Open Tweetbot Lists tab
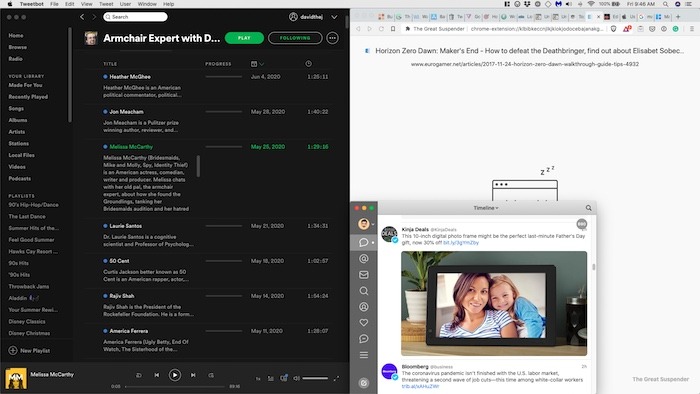700x394 pixels. [x=364, y=355]
